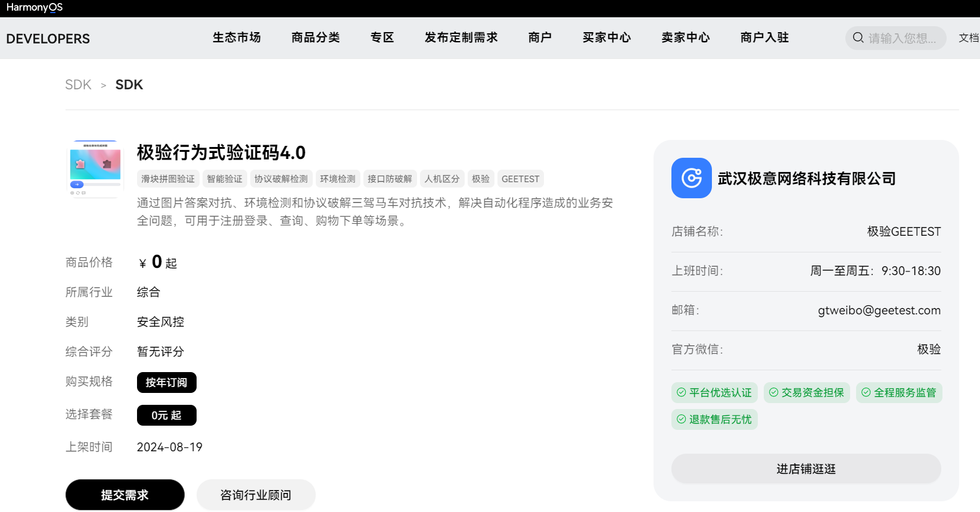The image size is (980, 512).
Task: Click the category value 安全风控
Action: 160,322
